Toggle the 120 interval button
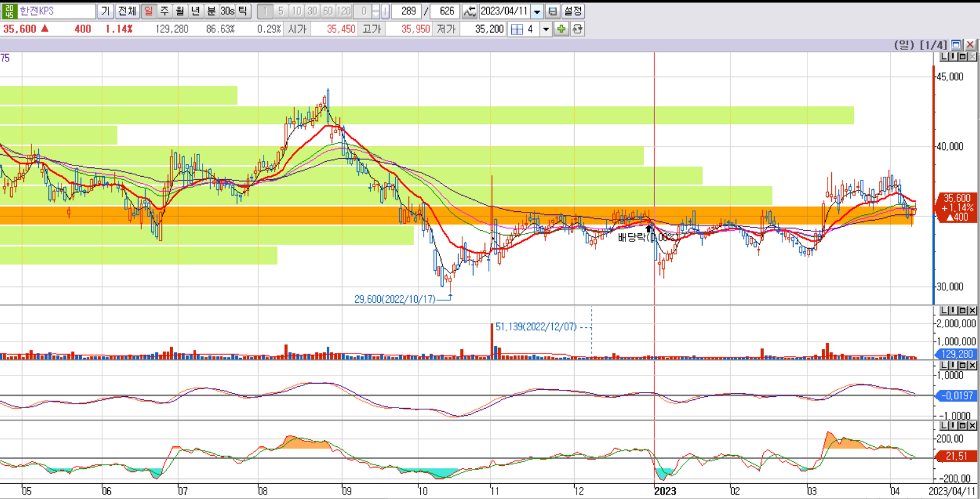Viewport: 980px width, 499px height. tap(344, 11)
